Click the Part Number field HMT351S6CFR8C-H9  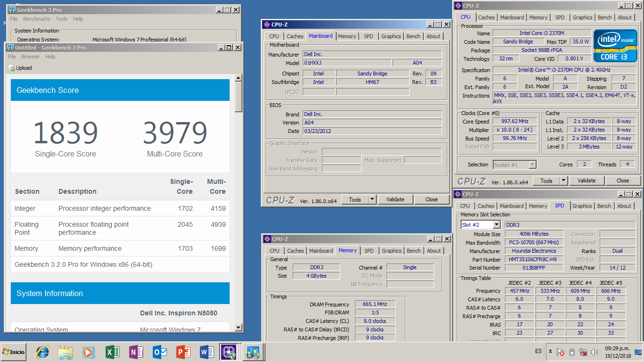point(535,259)
